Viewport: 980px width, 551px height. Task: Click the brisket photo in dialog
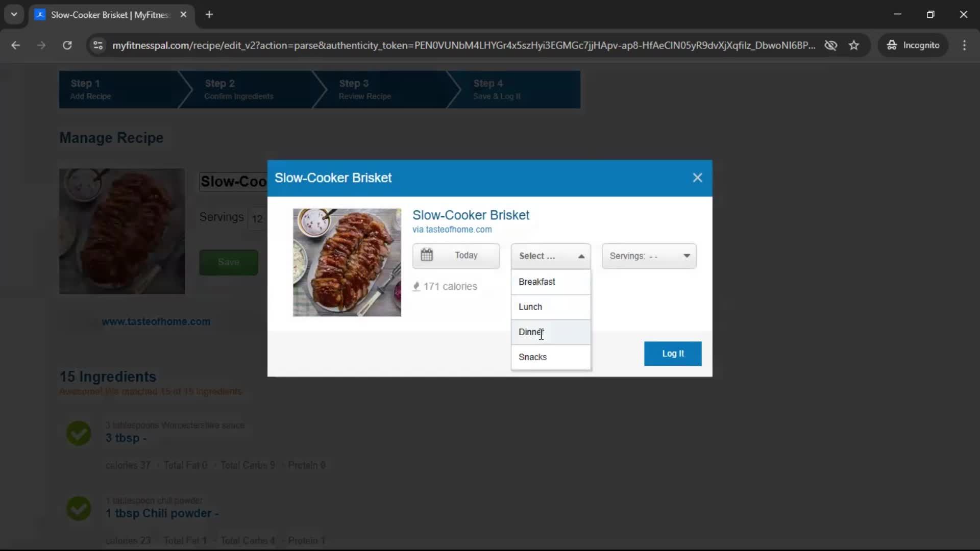pos(347,262)
